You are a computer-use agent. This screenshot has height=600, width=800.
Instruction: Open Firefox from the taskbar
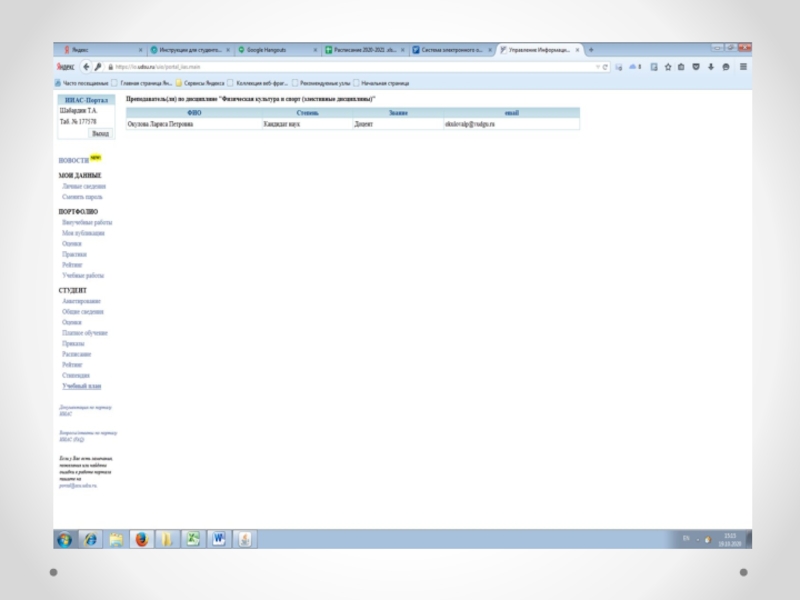(141, 540)
